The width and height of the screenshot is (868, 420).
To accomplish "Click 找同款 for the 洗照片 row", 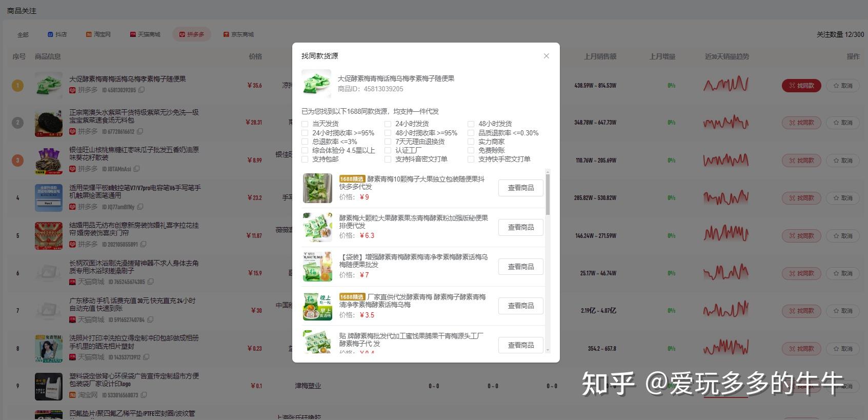I will click(801, 349).
